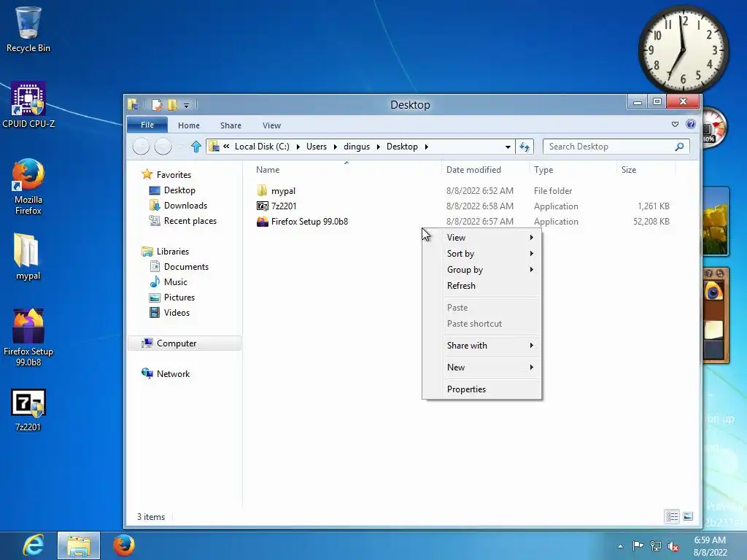Screen dimensions: 747x560
Task: Select Firefox Setup 99.0b8 in file list
Action: point(309,222)
